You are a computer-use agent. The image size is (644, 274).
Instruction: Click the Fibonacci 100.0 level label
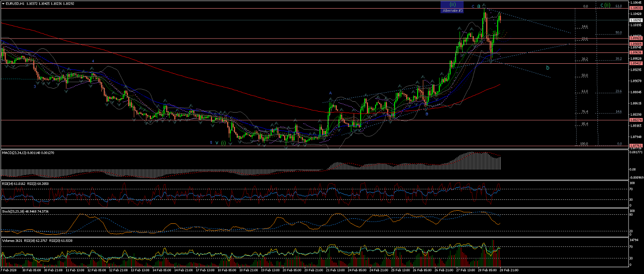(x=583, y=144)
